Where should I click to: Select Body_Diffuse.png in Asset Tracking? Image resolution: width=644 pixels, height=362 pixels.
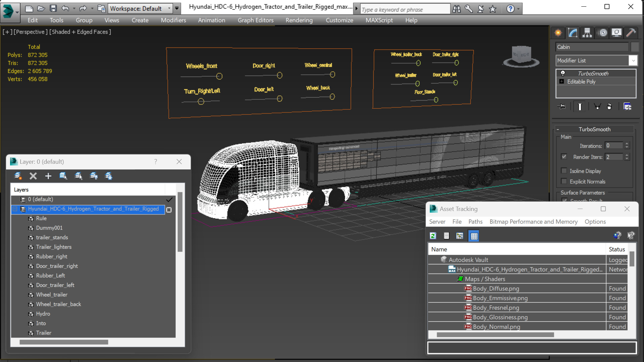[x=496, y=288]
